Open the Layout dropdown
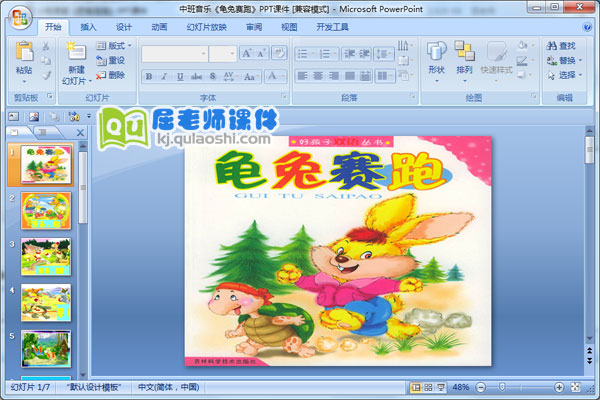The height and width of the screenshot is (400, 600). point(114,46)
